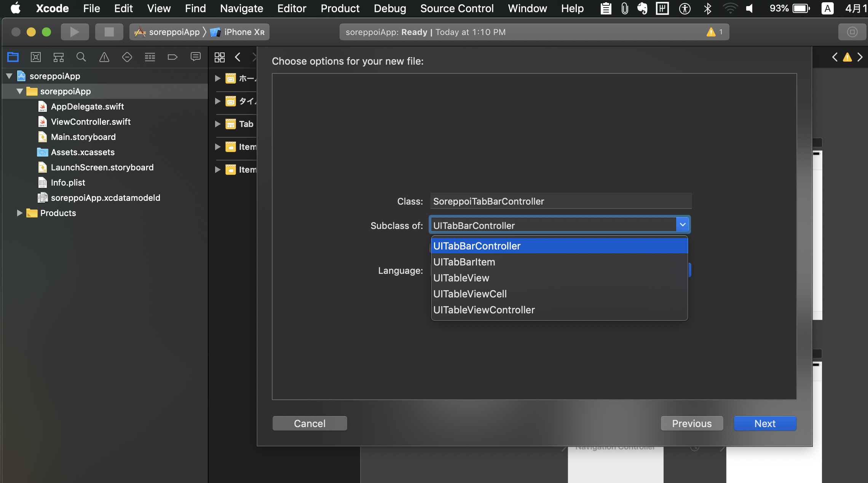The width and height of the screenshot is (868, 483).
Task: Open the Test navigator diamond icon
Action: point(127,57)
